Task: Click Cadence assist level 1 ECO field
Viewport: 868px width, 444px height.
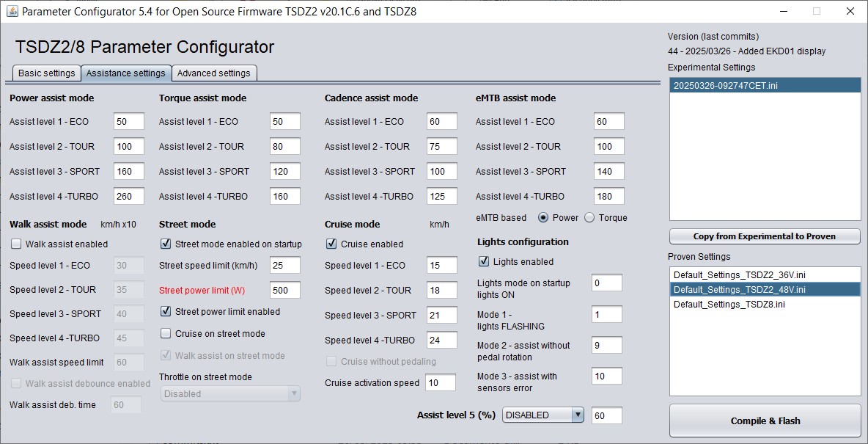Action: click(442, 121)
